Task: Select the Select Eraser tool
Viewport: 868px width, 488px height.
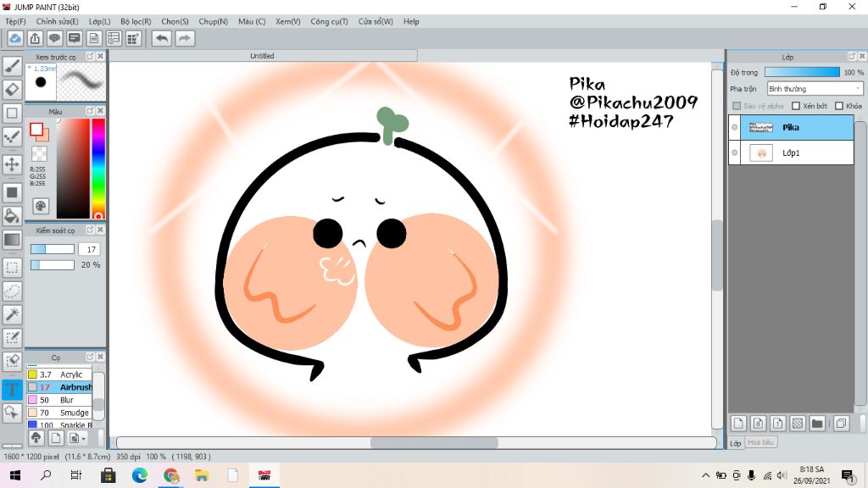Action: 12,361
